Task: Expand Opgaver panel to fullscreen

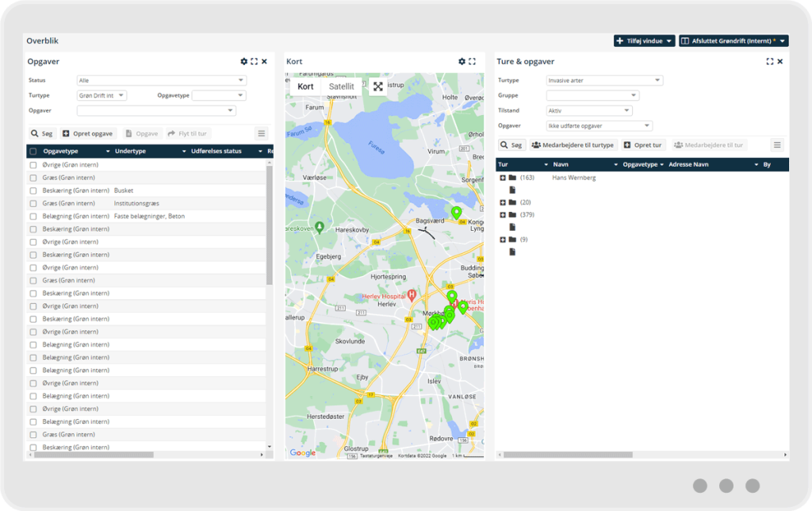Action: tap(255, 61)
